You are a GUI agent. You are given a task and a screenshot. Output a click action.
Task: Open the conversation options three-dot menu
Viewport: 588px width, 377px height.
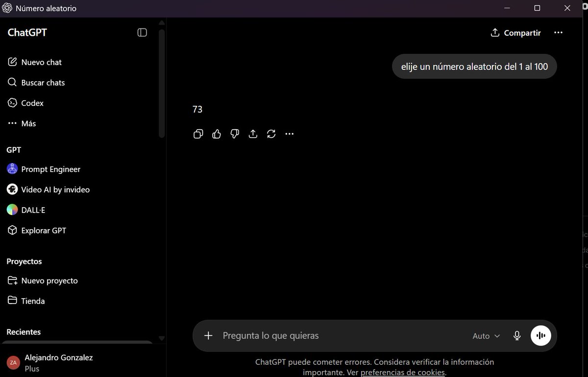pyautogui.click(x=558, y=33)
